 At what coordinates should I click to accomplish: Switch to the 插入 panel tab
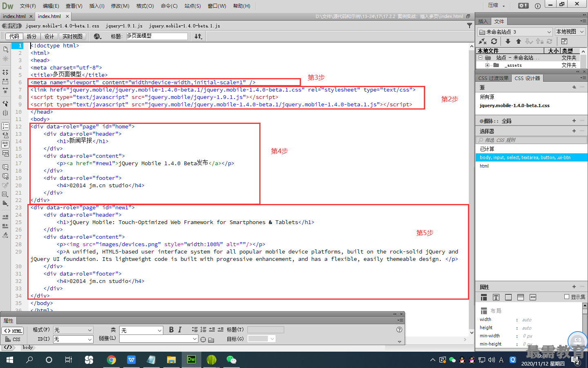pos(483,21)
